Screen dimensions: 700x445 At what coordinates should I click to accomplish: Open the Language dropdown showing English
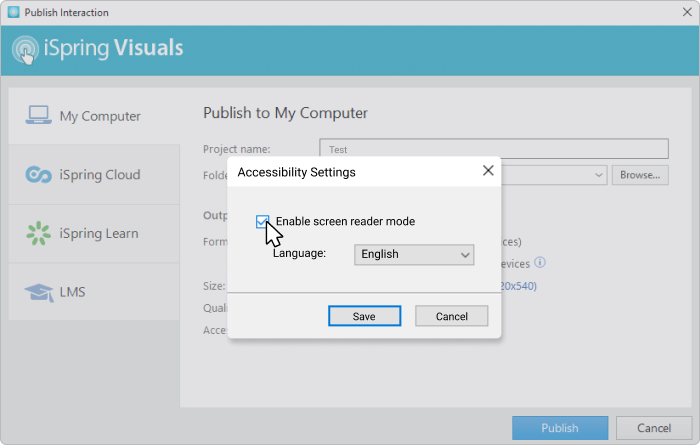click(x=414, y=254)
